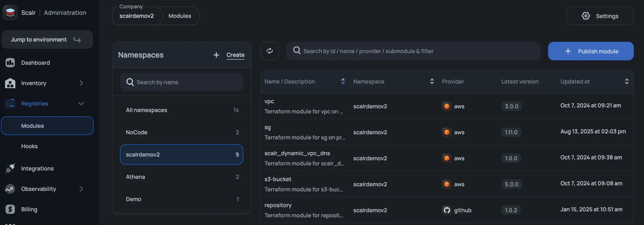This screenshot has height=225, width=644.
Task: Click the Billing dollar icon
Action: (x=10, y=209)
